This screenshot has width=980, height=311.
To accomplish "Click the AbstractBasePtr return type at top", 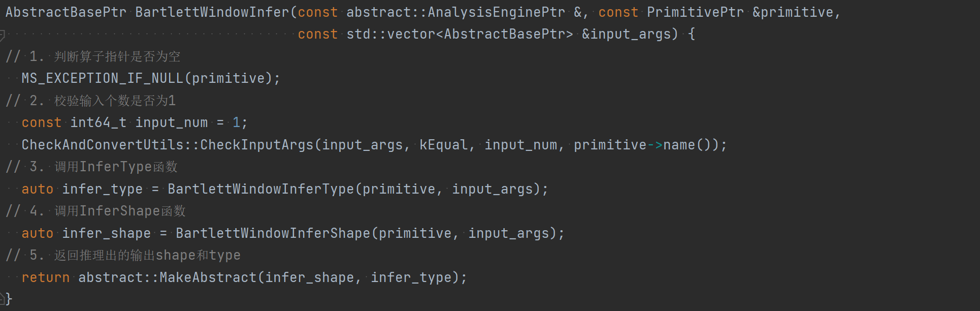I will 66,12.
